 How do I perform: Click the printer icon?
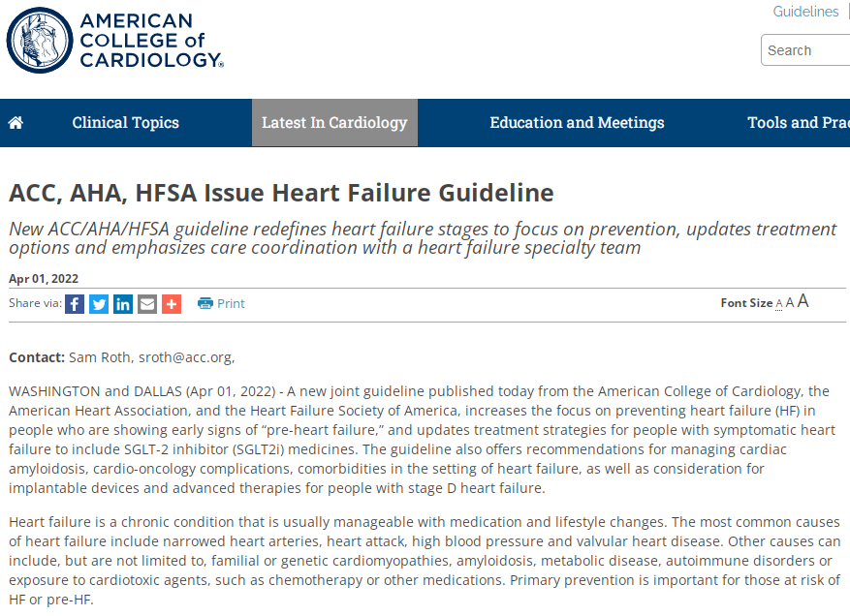click(x=205, y=303)
